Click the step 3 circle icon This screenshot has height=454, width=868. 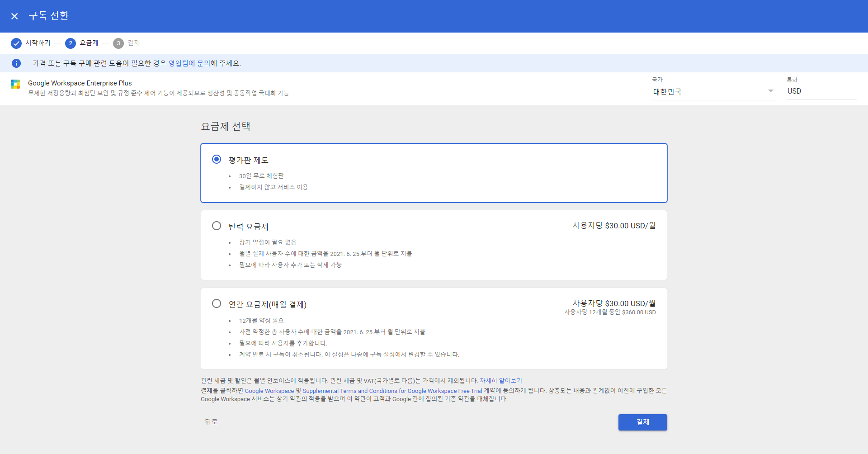coord(118,43)
